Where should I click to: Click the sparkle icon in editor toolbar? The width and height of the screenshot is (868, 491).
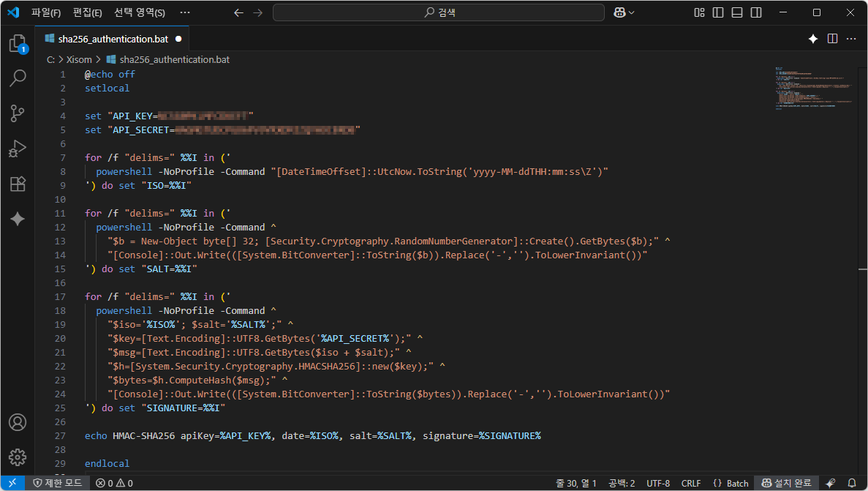(x=813, y=38)
